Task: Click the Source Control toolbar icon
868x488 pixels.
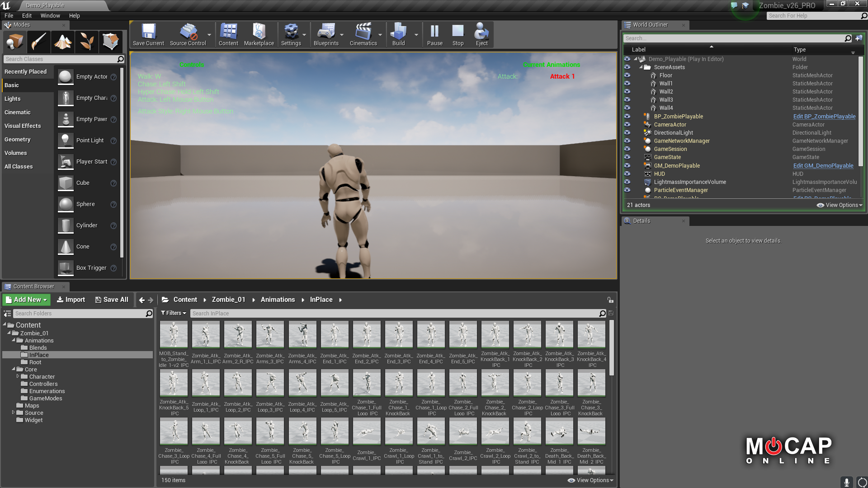Action: [x=187, y=34]
